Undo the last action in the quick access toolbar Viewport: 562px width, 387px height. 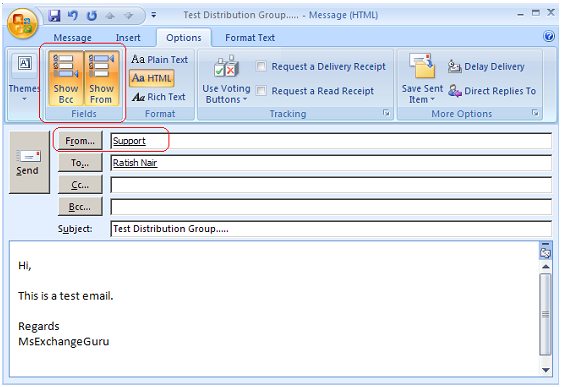(73, 15)
